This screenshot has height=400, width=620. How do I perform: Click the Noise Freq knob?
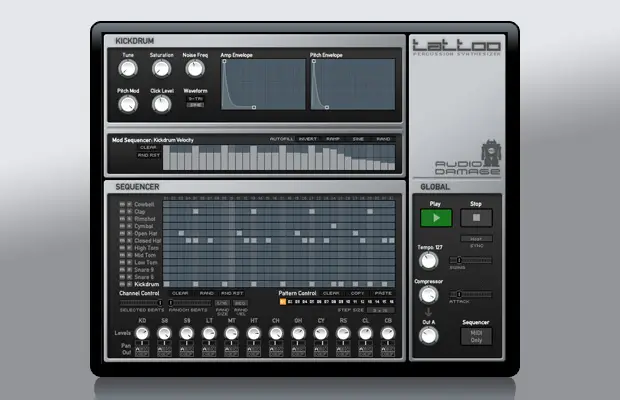195,69
